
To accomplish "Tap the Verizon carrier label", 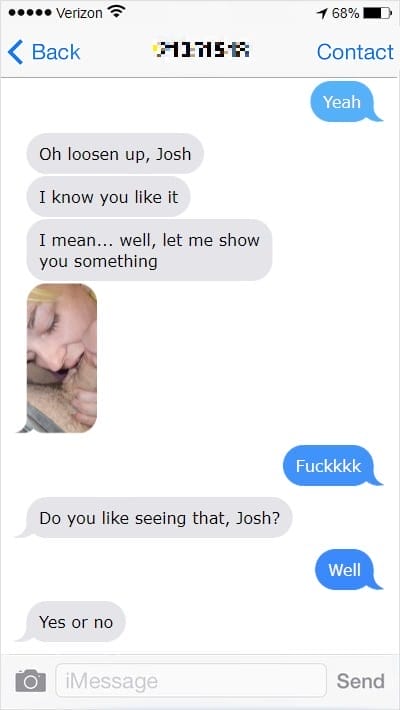I will 79,13.
